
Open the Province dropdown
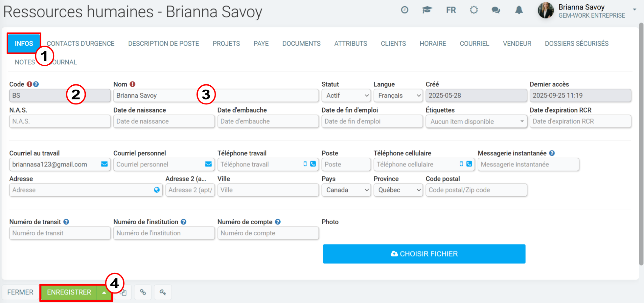coord(398,190)
